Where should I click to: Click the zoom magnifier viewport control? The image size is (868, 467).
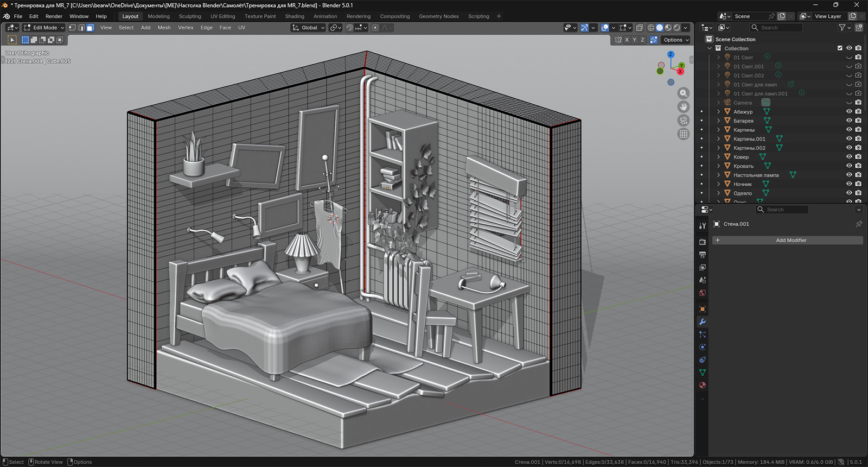[x=684, y=93]
